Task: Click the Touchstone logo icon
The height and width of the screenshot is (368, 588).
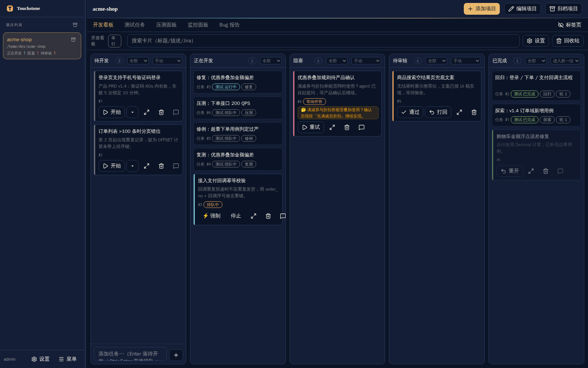Action: click(10, 8)
